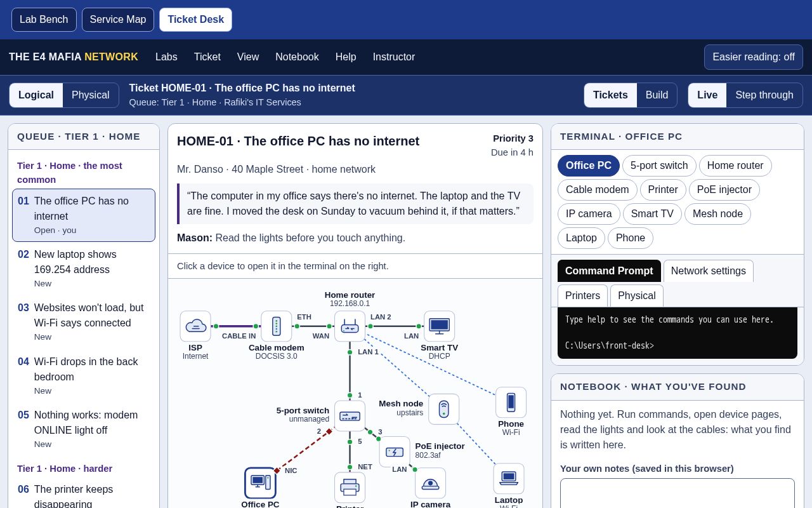The image size is (812, 508).
Task: Select the Build mode
Action: [657, 95]
